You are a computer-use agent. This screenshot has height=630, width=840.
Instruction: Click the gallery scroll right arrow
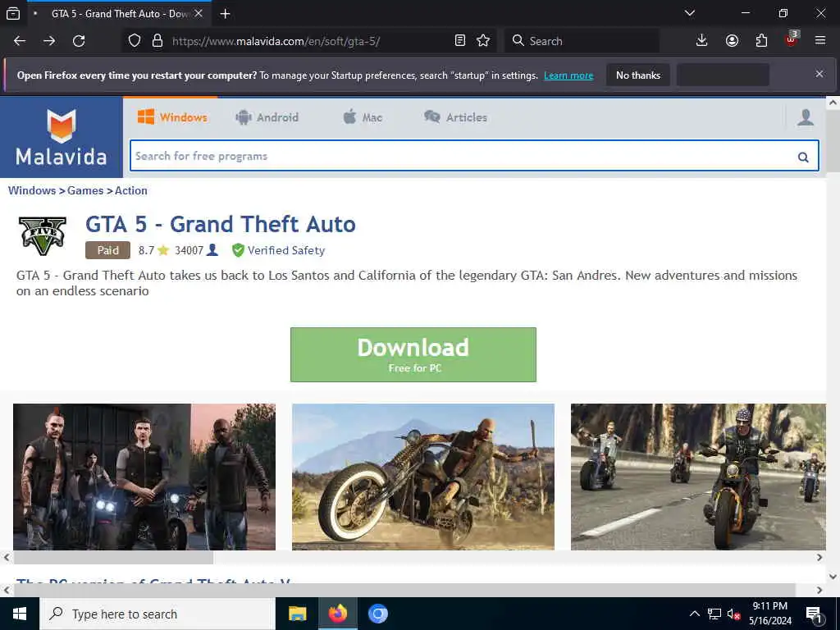819,558
